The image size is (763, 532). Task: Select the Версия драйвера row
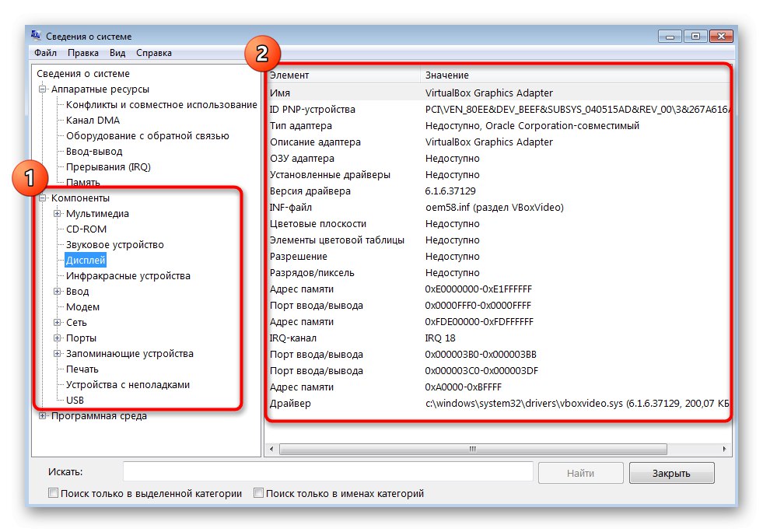[x=499, y=191]
